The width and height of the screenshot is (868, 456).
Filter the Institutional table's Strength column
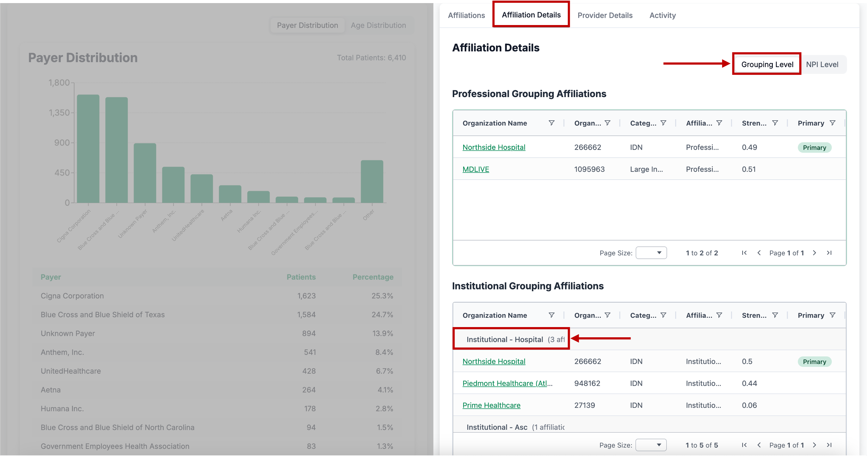pos(775,315)
